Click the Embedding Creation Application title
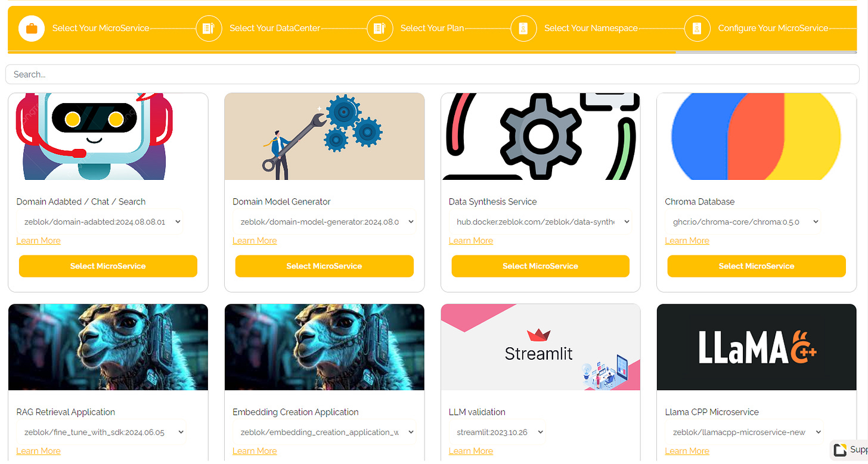868x464 pixels. coord(296,412)
